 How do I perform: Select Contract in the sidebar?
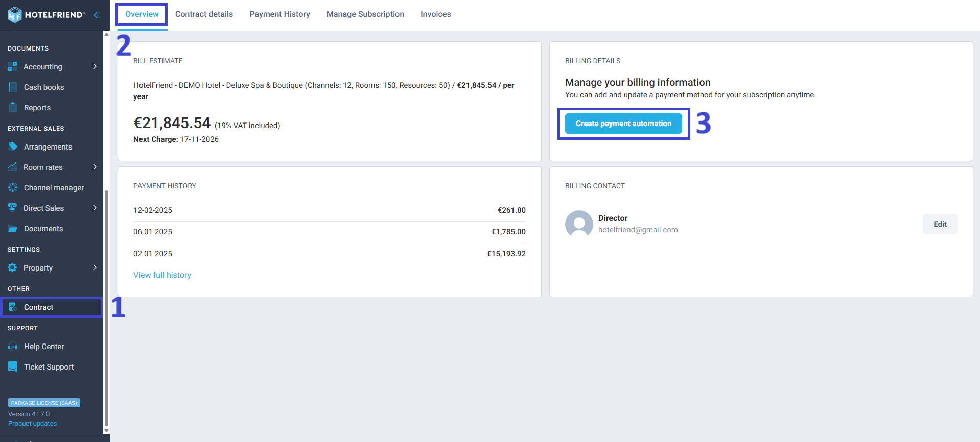pyautogui.click(x=52, y=307)
